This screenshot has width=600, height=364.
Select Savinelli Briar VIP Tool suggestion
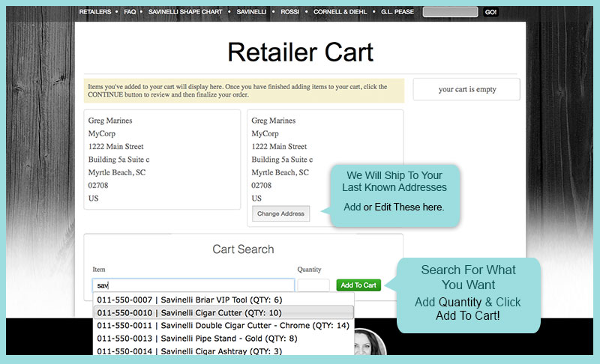(223, 300)
